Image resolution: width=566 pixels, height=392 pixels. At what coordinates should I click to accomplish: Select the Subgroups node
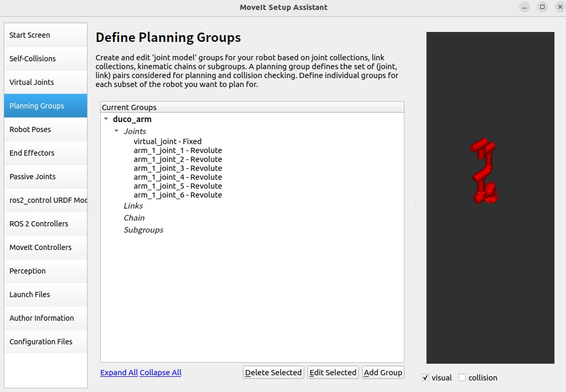pyautogui.click(x=144, y=230)
